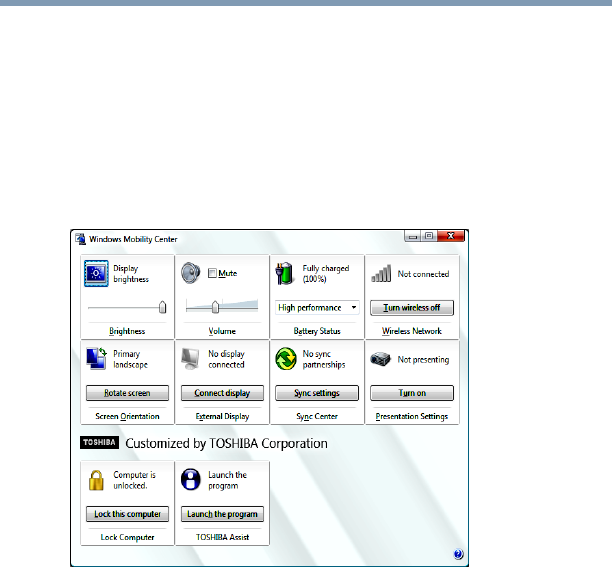Click the Sync Center label
Screen dimensions: 612x567
pyautogui.click(x=317, y=417)
